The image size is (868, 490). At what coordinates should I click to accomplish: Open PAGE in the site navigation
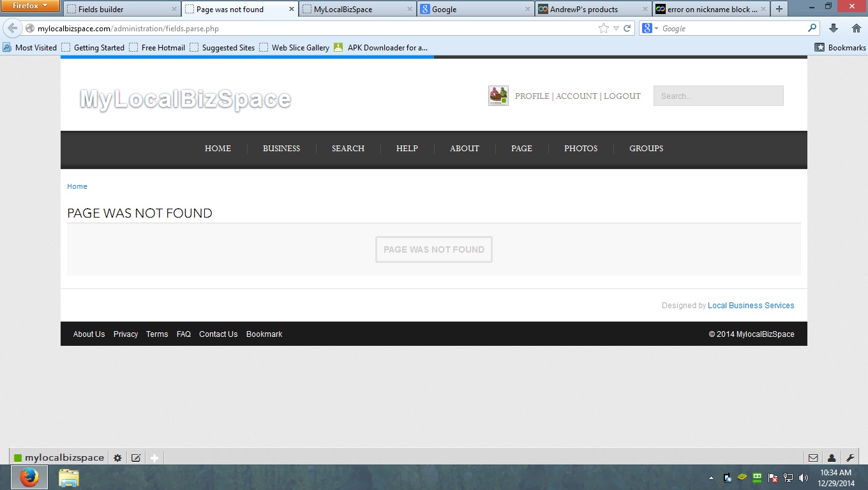pos(521,148)
